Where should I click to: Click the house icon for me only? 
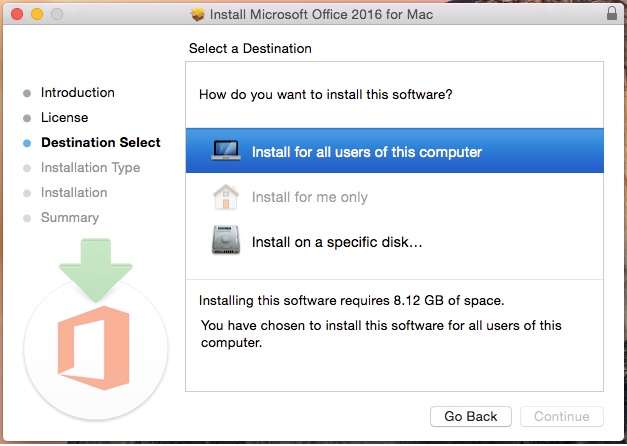pyautogui.click(x=226, y=197)
